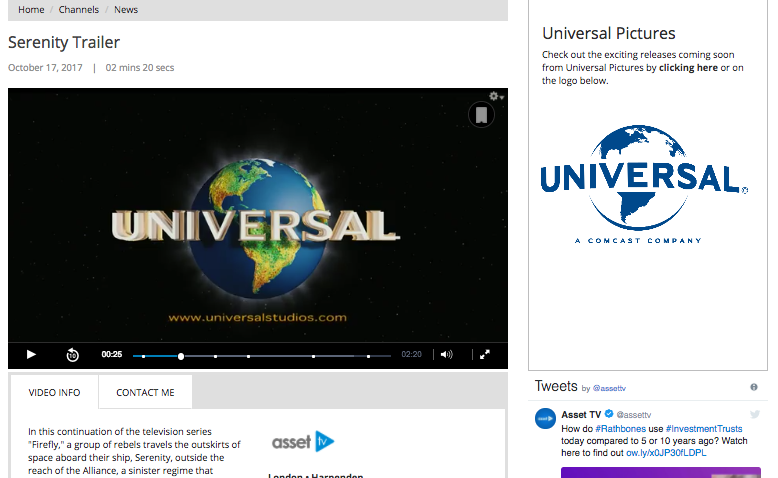Jump to the first chapter marker
This screenshot has height=478, width=778.
[143, 356]
